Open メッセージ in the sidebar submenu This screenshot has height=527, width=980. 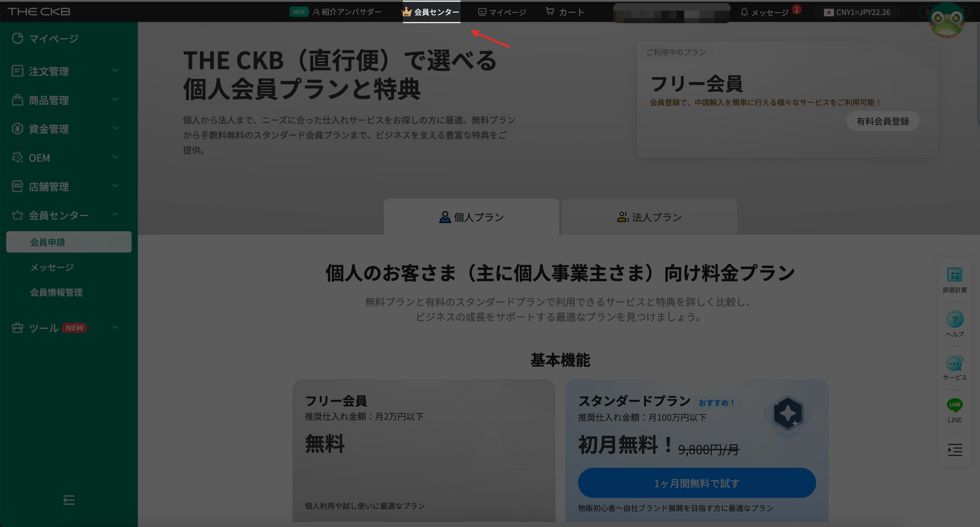(x=52, y=267)
